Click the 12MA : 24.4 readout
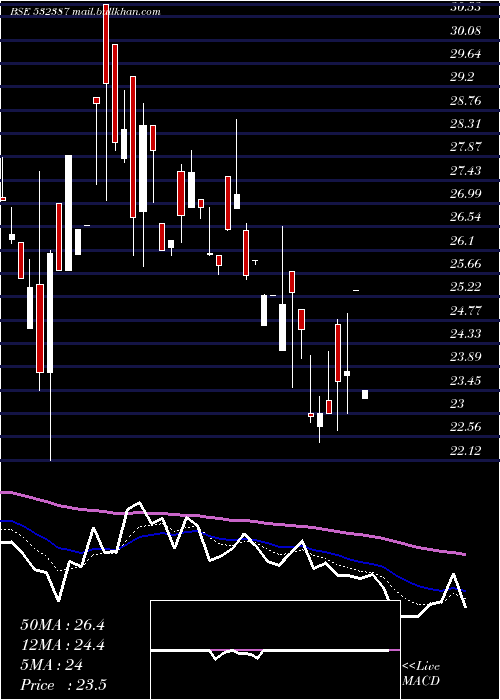This screenshot has height=700, width=500. click(x=62, y=645)
